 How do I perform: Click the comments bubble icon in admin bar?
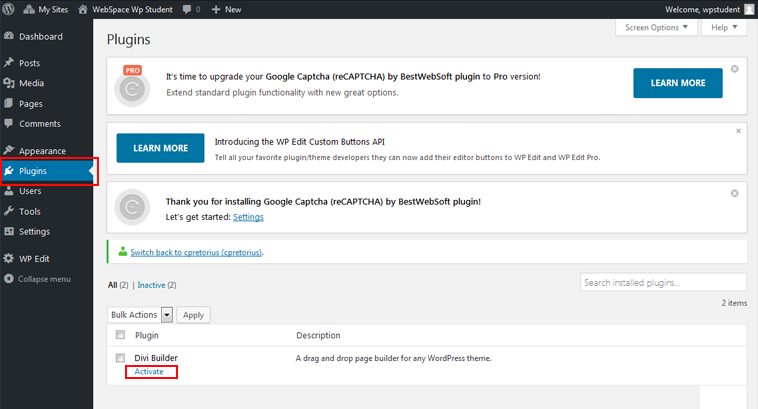pyautogui.click(x=187, y=10)
